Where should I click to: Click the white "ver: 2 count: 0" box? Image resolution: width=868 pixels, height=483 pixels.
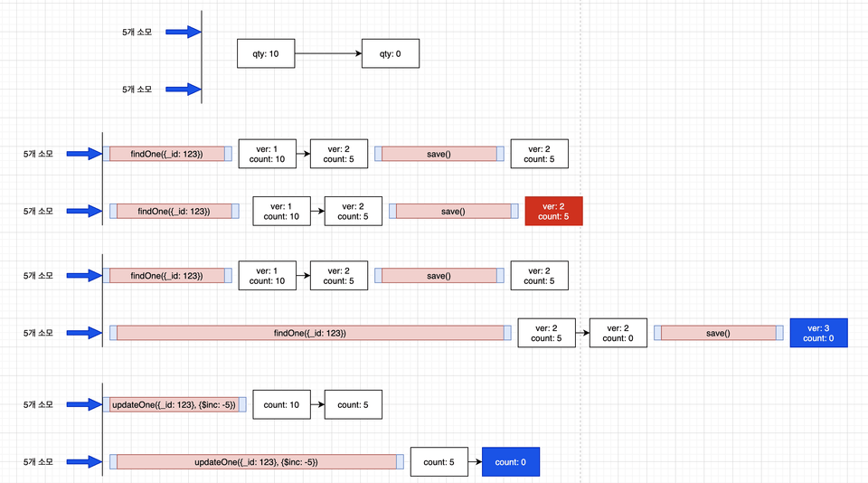[618, 333]
